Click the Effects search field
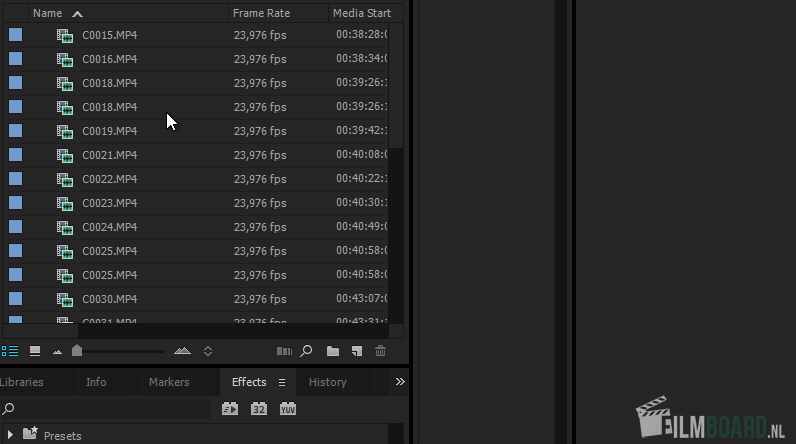The image size is (796, 444). (106, 408)
